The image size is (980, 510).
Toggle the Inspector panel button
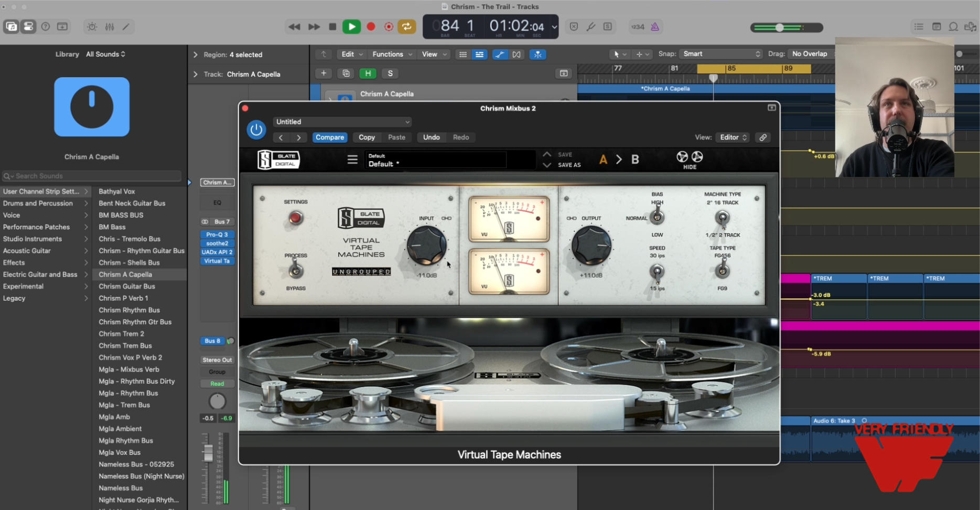28,27
